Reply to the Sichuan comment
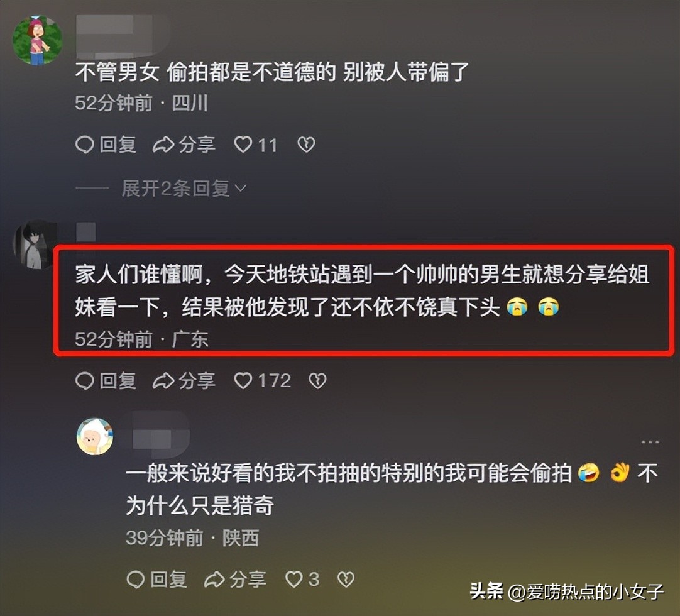 [106, 145]
